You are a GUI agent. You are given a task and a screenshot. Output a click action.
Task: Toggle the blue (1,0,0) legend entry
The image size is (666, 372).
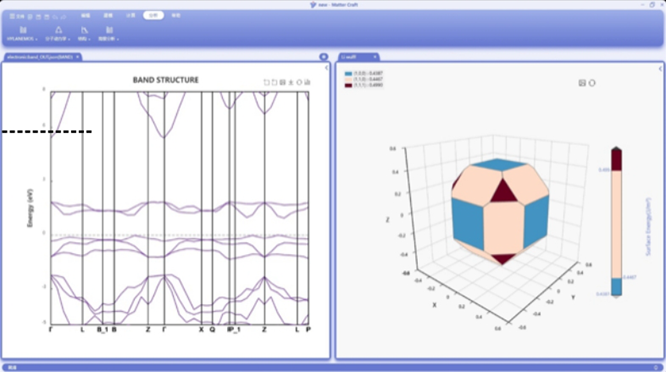coord(364,73)
